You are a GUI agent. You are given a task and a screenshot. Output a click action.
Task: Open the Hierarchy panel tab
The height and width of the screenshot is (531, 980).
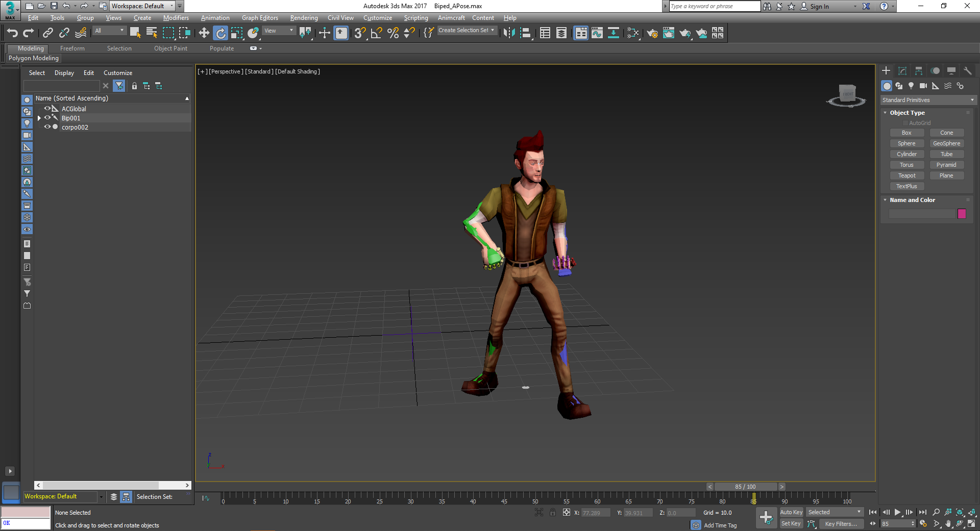(919, 71)
